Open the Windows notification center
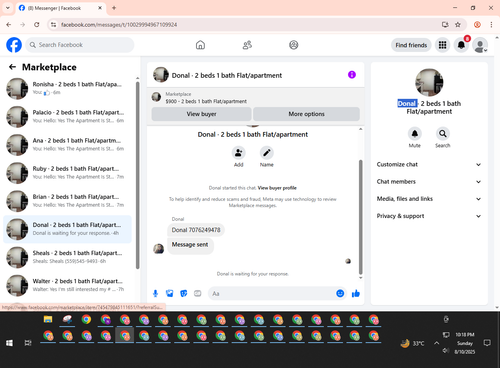Viewport: 500px width, 368px height. point(487,343)
